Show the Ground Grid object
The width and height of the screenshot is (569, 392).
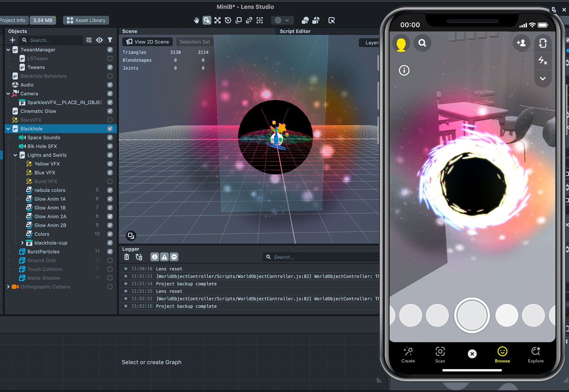click(110, 260)
